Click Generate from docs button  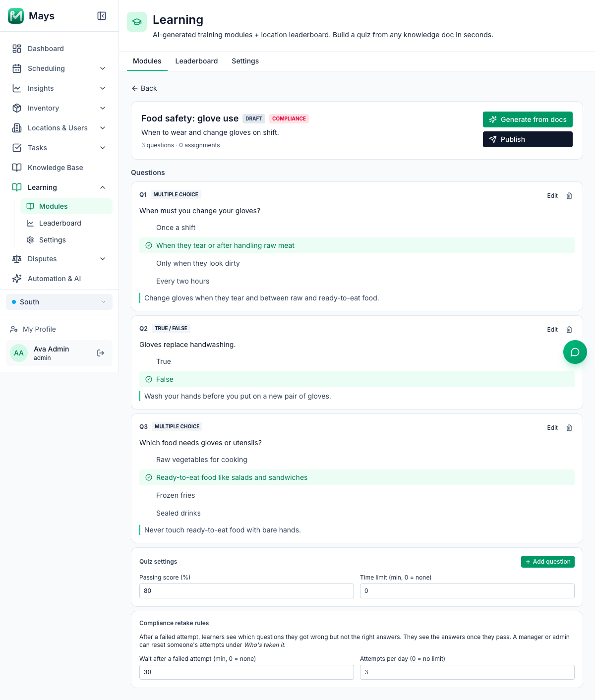click(528, 119)
